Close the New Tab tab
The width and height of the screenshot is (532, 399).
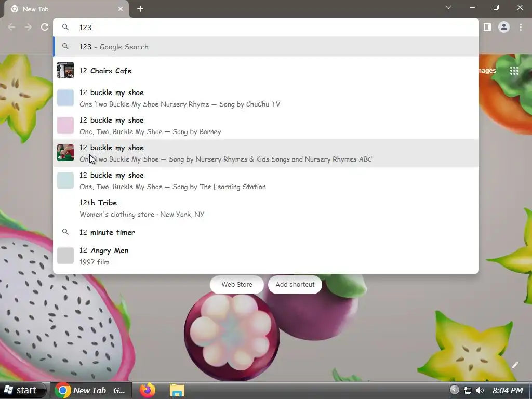pos(121,9)
